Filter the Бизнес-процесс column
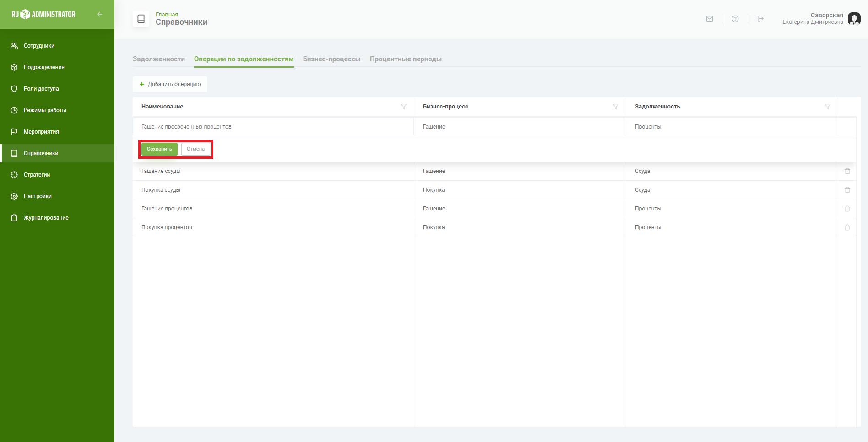The height and width of the screenshot is (442, 868). (x=616, y=107)
